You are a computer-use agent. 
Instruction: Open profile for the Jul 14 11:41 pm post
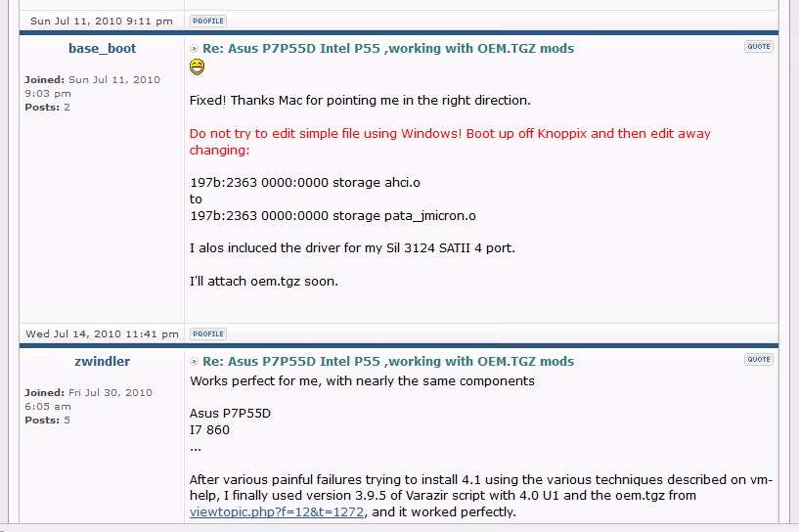click(207, 333)
